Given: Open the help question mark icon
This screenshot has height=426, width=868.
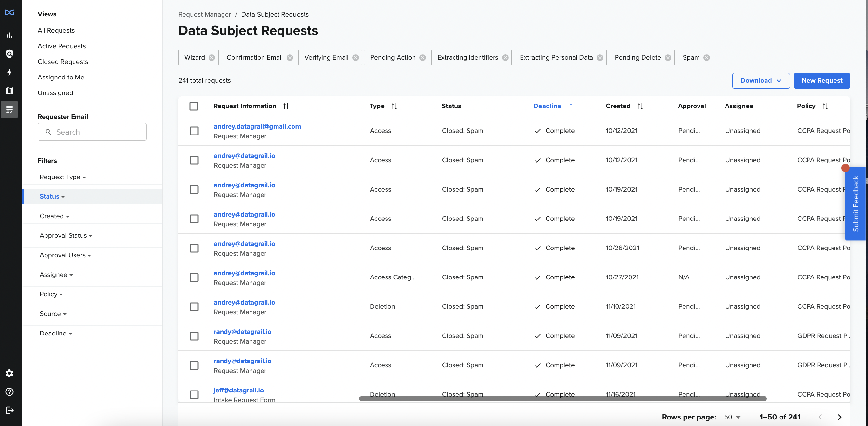Looking at the screenshot, I should (9, 391).
